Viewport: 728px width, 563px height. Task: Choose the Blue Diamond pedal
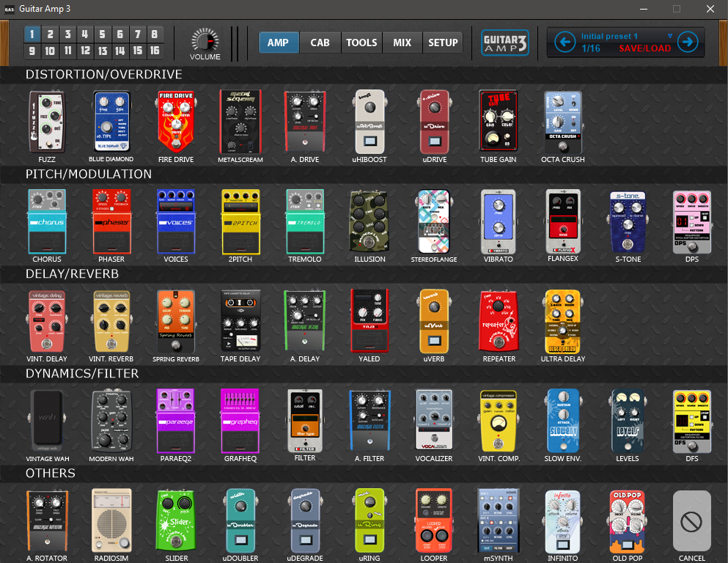click(111, 122)
